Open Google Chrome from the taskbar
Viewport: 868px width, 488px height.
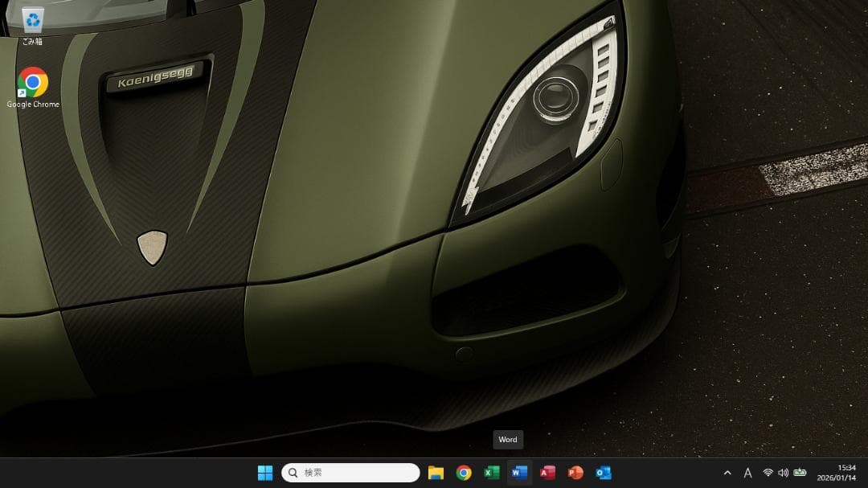pos(464,473)
